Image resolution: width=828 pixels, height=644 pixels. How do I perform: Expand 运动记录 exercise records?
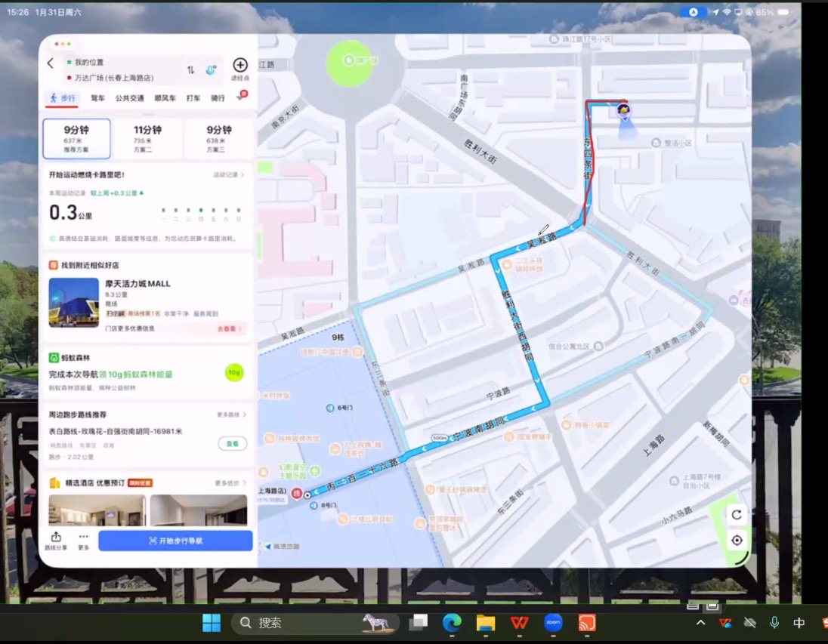pos(229,175)
